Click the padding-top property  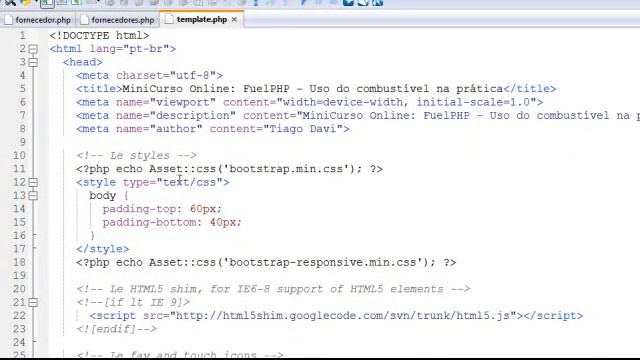point(139,209)
